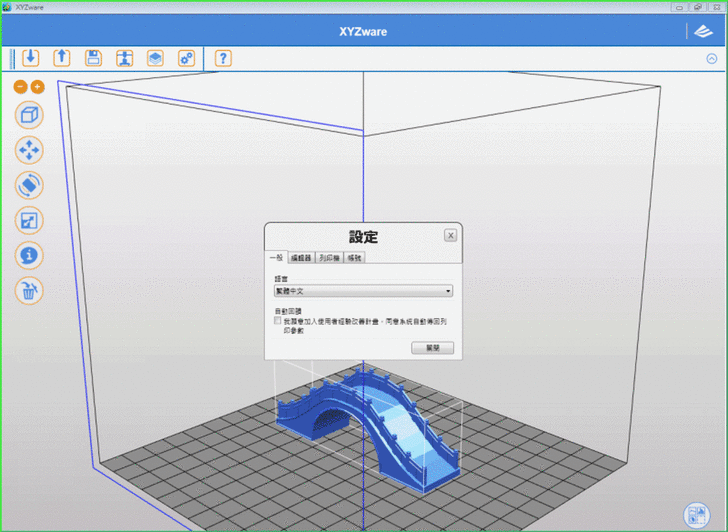Click the Export model toolbar icon
Image resolution: width=728 pixels, height=532 pixels.
[61, 58]
